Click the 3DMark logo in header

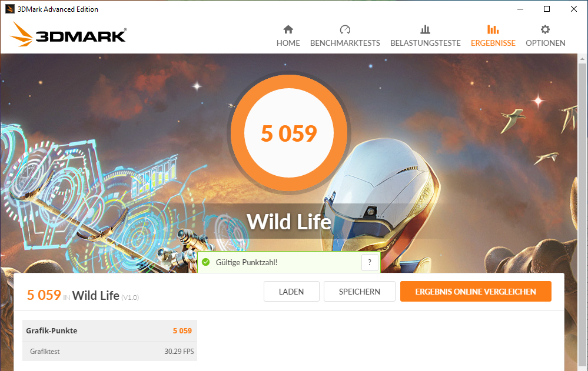coord(68,35)
